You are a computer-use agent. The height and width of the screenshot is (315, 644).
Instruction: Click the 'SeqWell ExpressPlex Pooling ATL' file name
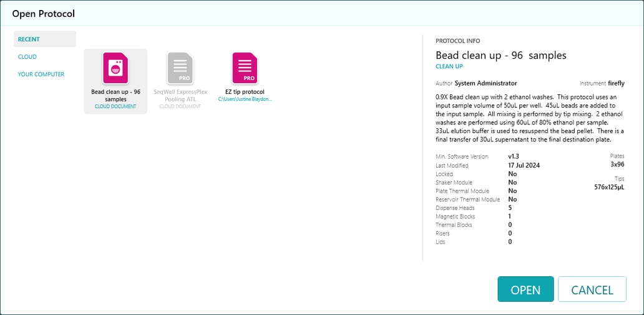click(x=180, y=96)
